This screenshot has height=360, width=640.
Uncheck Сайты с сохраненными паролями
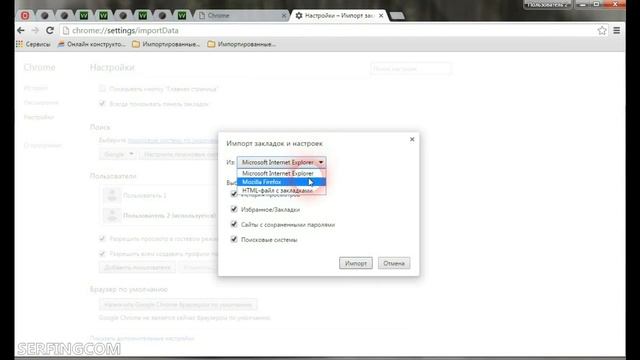click(234, 224)
